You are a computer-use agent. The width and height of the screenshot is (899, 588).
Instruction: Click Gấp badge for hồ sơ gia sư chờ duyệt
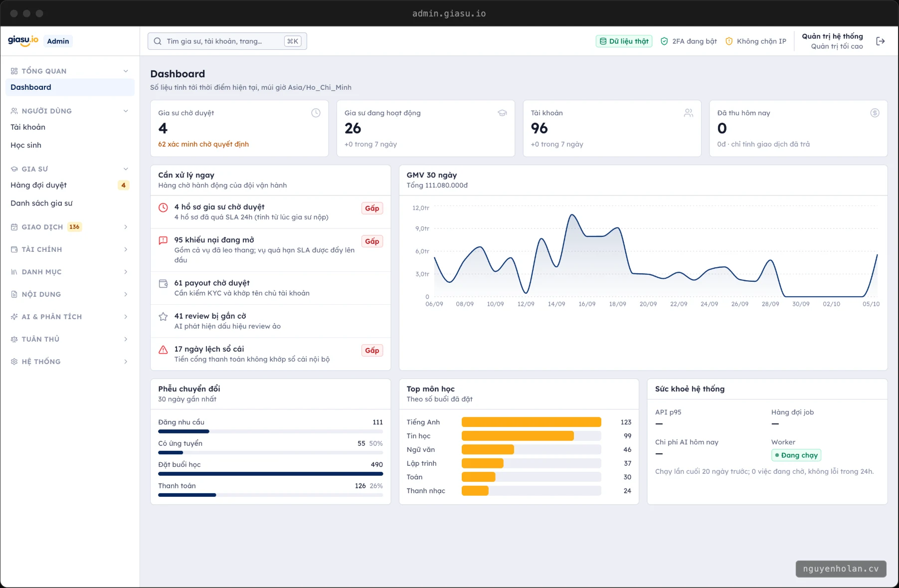tap(372, 208)
